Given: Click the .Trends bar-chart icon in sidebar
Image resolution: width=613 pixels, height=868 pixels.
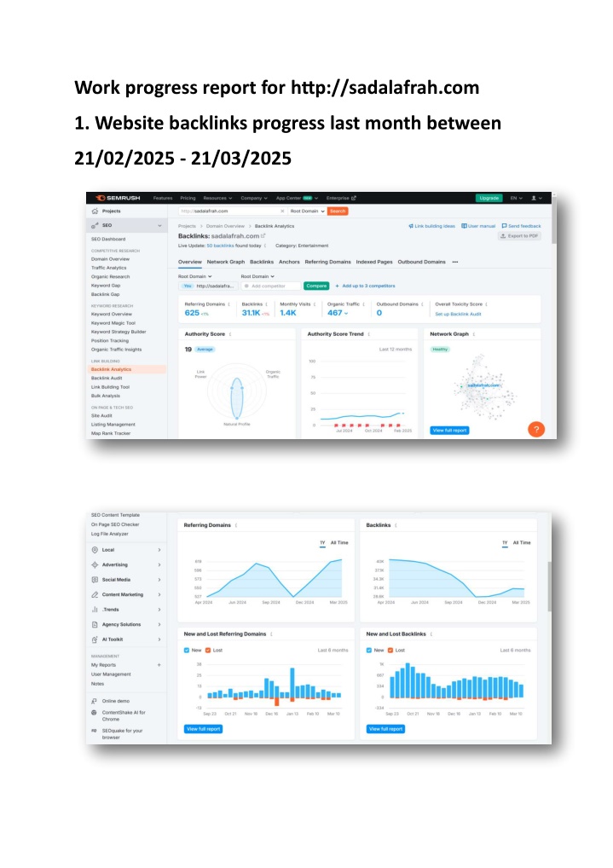Looking at the screenshot, I should click(x=95, y=610).
